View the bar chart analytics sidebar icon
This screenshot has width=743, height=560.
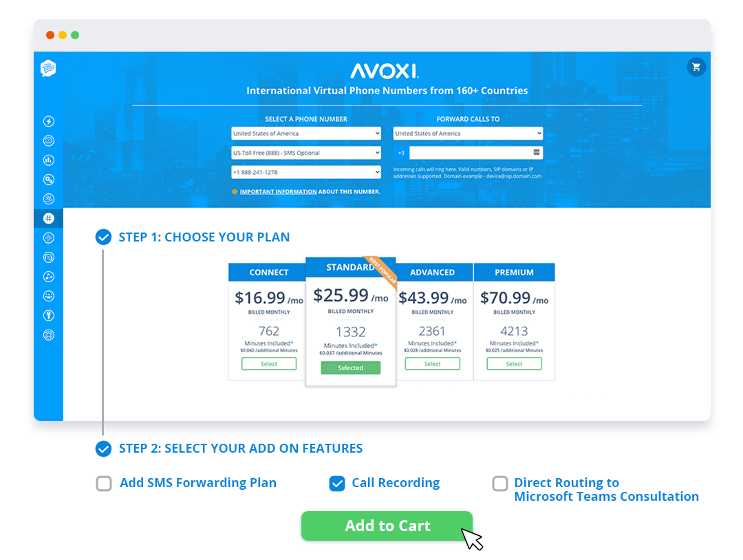pyautogui.click(x=48, y=160)
